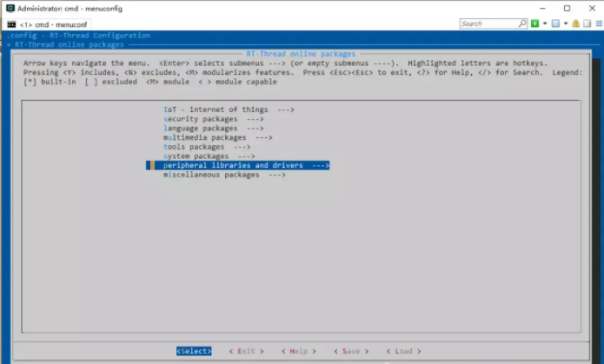Close the Administrator cmd window
Viewport: 604px width, 364px height.
[x=592, y=8]
